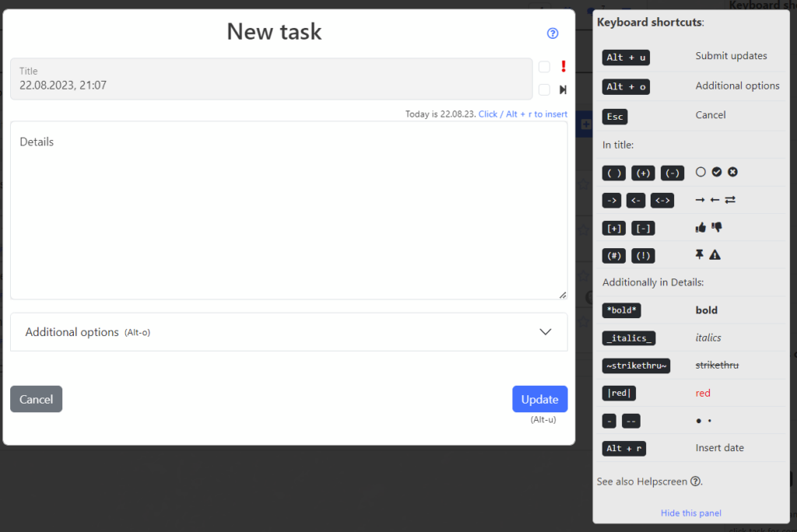The width and height of the screenshot is (797, 532).
Task: Click inside the Details text area
Action: coord(288,218)
